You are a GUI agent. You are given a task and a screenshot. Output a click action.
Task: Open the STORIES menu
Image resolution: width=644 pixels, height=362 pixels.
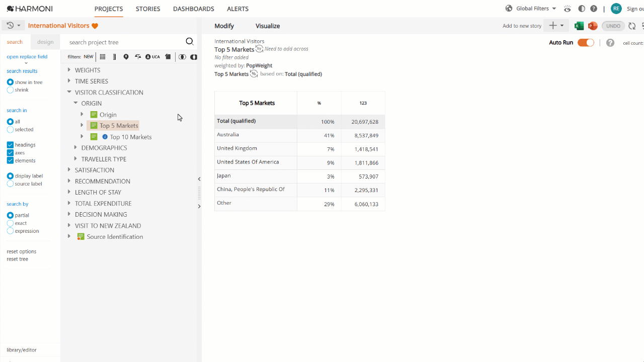(148, 9)
